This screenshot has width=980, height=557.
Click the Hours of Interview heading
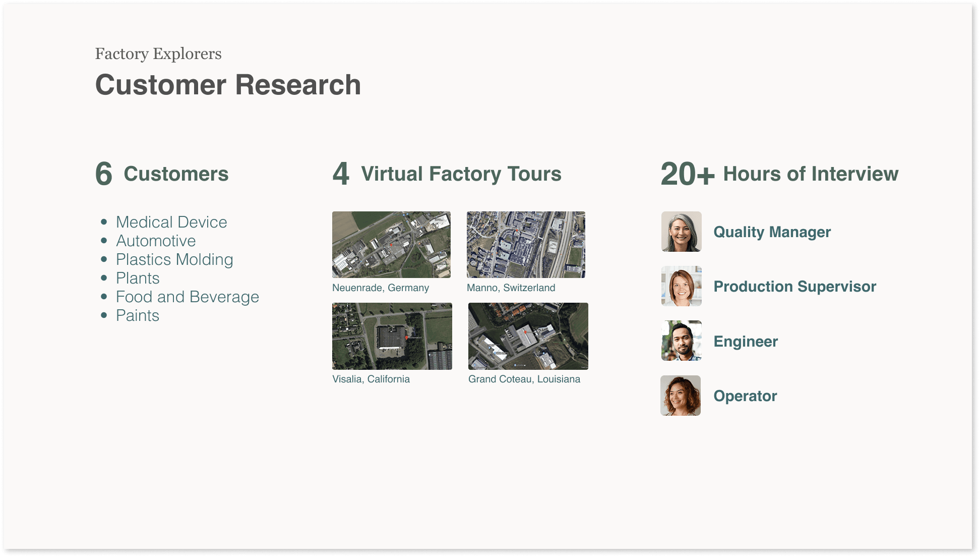pyautogui.click(x=810, y=174)
